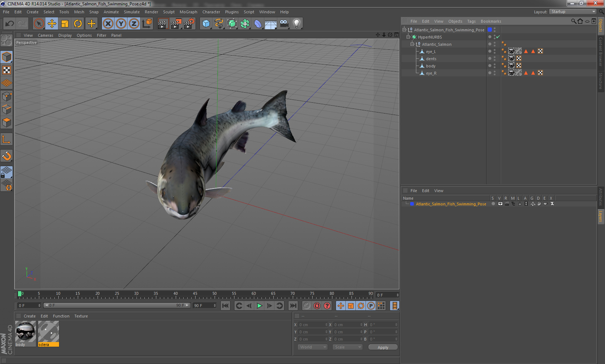Screen dimensions: 605x364
Task: Select the Rotate tool in the toolbar
Action: [x=78, y=23]
